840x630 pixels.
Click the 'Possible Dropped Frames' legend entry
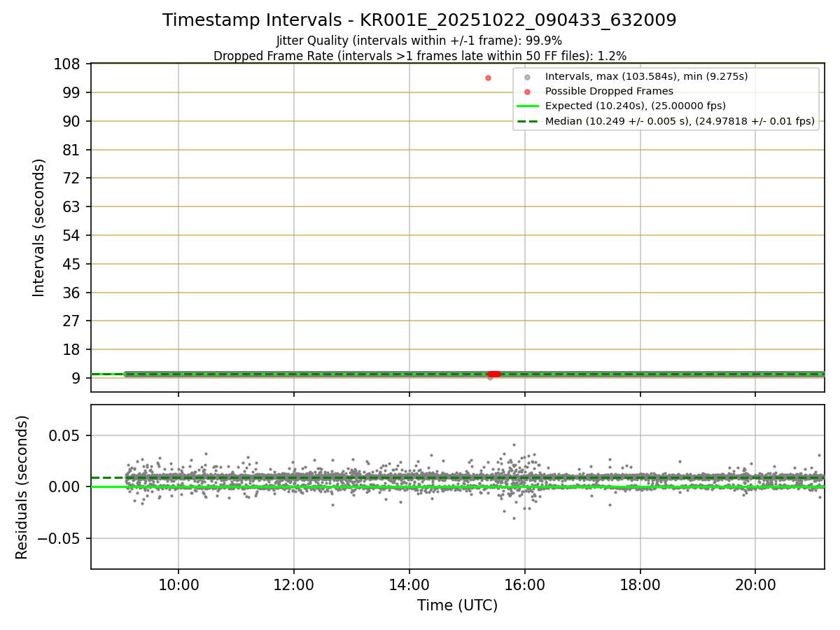(x=609, y=91)
